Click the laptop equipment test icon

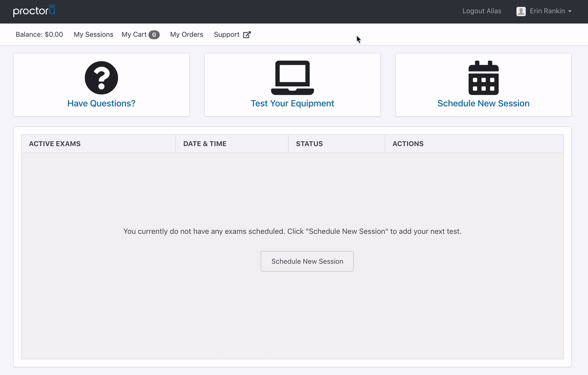[293, 77]
